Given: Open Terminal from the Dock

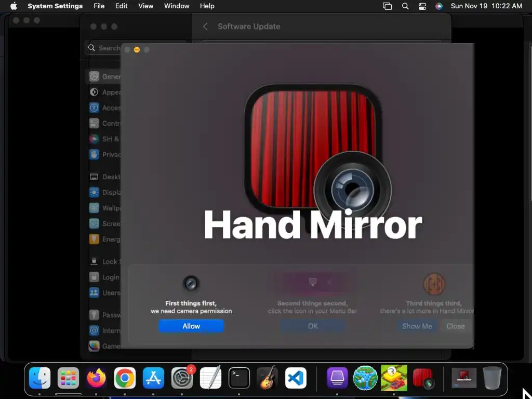Looking at the screenshot, I should pyautogui.click(x=239, y=378).
